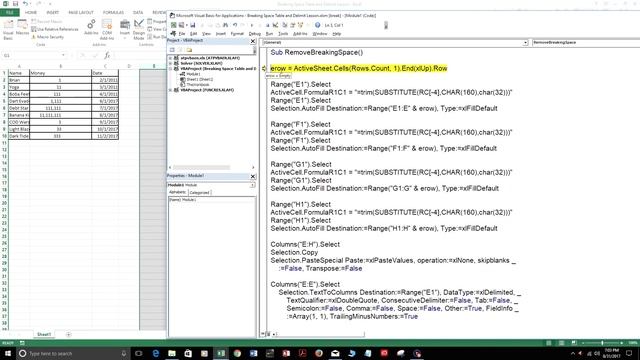
Task: Open VBA Tools menu
Action: point(283,33)
